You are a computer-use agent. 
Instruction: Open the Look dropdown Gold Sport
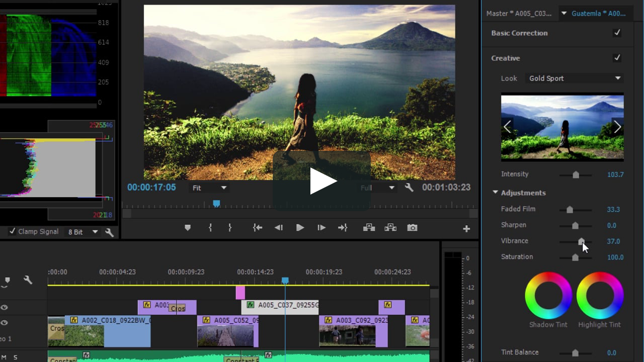[x=574, y=78]
